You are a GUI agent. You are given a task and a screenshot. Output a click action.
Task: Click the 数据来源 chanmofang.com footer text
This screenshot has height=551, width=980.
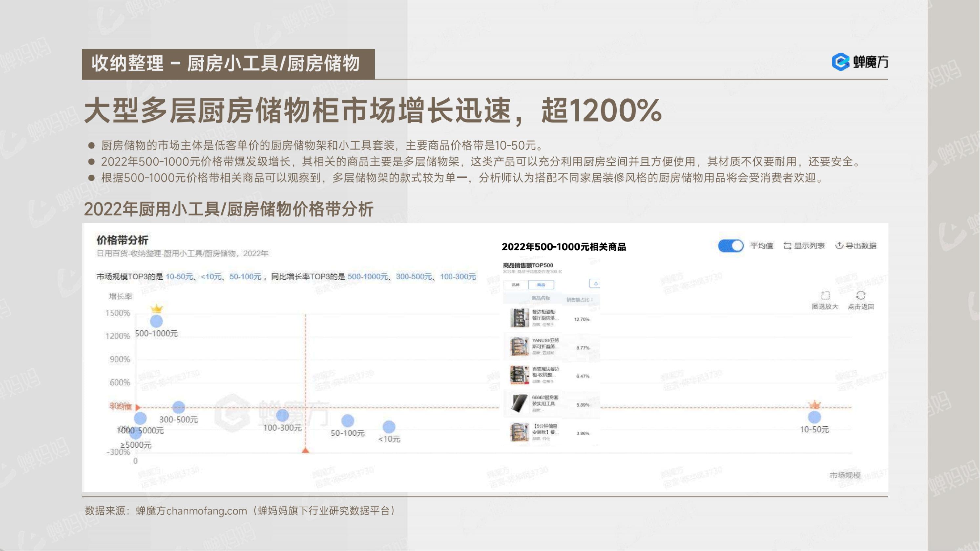point(240,511)
